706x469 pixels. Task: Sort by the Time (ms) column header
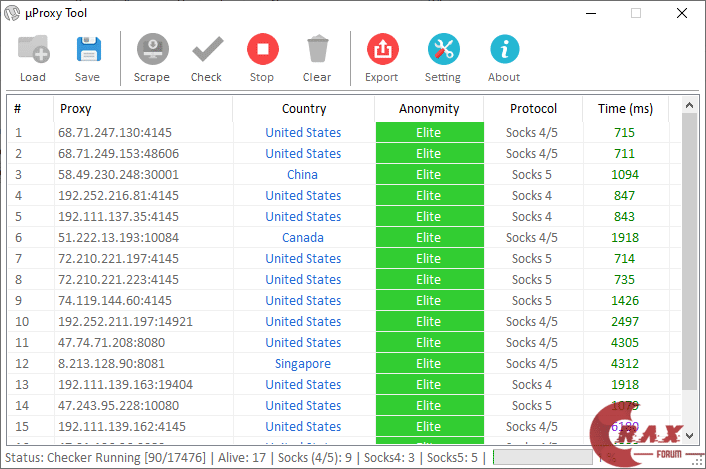click(x=625, y=109)
